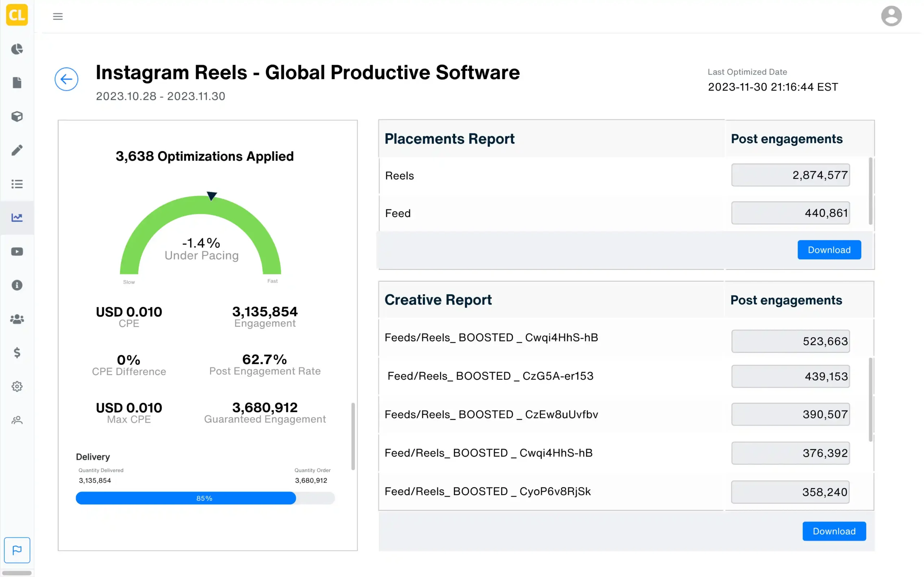
Task: Open the hamburger navigation menu
Action: tap(58, 16)
